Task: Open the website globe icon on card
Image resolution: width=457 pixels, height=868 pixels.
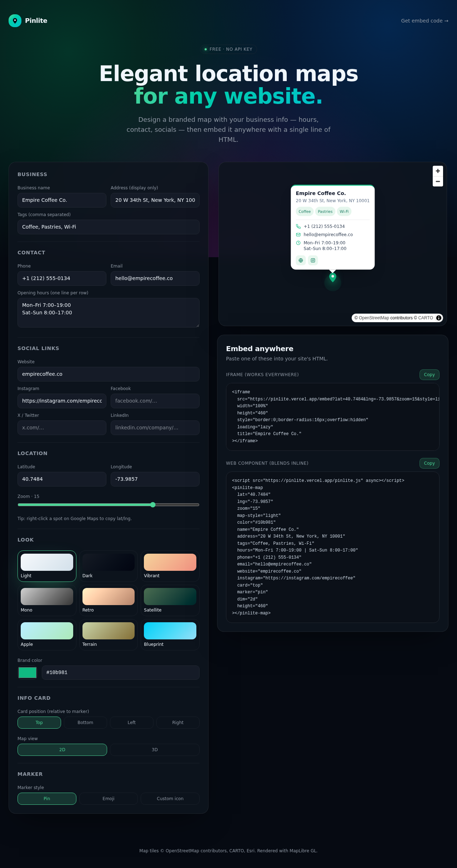Action: click(x=301, y=260)
